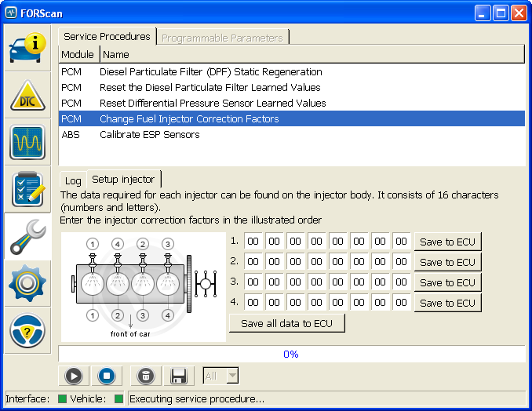Image resolution: width=532 pixels, height=411 pixels.
Task: Click the 0% progress bar
Action: pyautogui.click(x=291, y=354)
